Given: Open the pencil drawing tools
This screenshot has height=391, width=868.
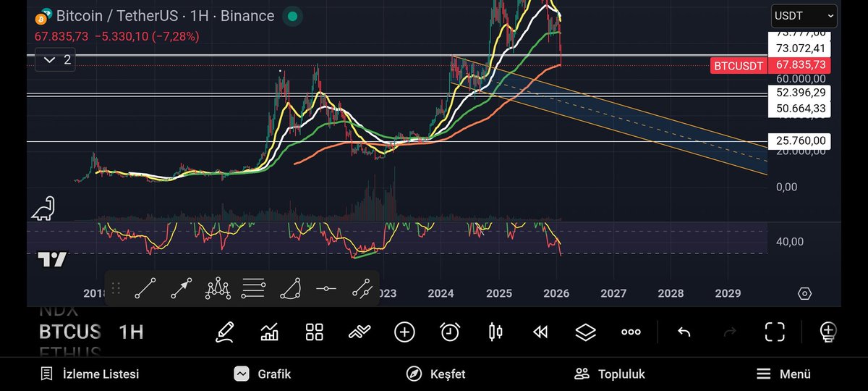Looking at the screenshot, I should point(224,332).
